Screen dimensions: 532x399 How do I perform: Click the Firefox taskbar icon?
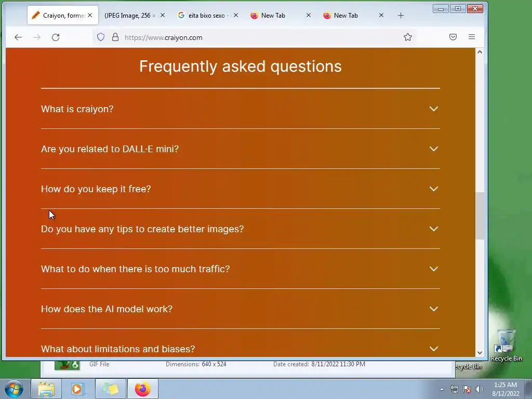(142, 389)
